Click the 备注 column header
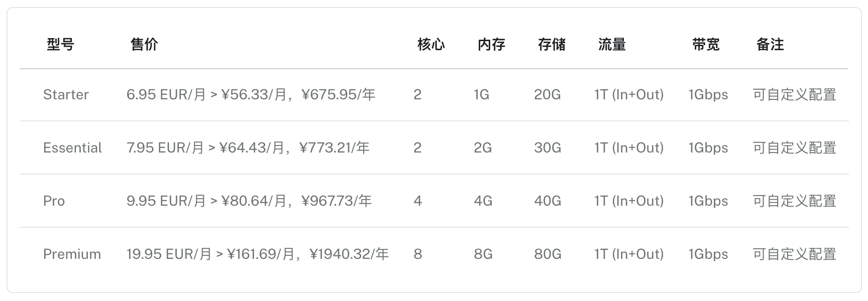Viewport: 868px width, 301px height. pyautogui.click(x=770, y=45)
